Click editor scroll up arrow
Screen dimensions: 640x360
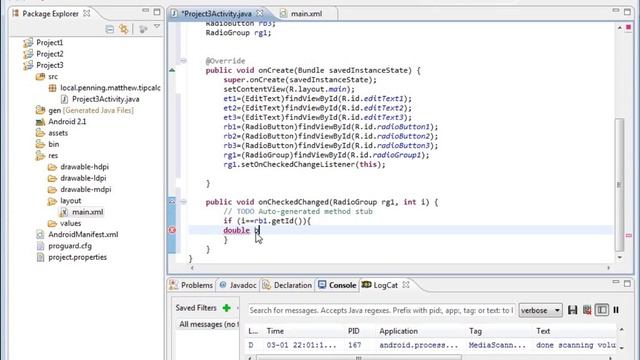pos(620,27)
